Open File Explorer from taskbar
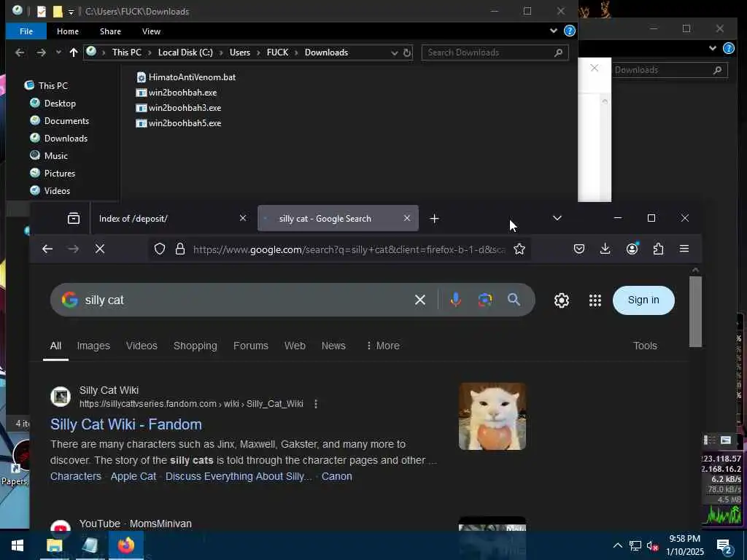This screenshot has height=560, width=747. [54, 545]
